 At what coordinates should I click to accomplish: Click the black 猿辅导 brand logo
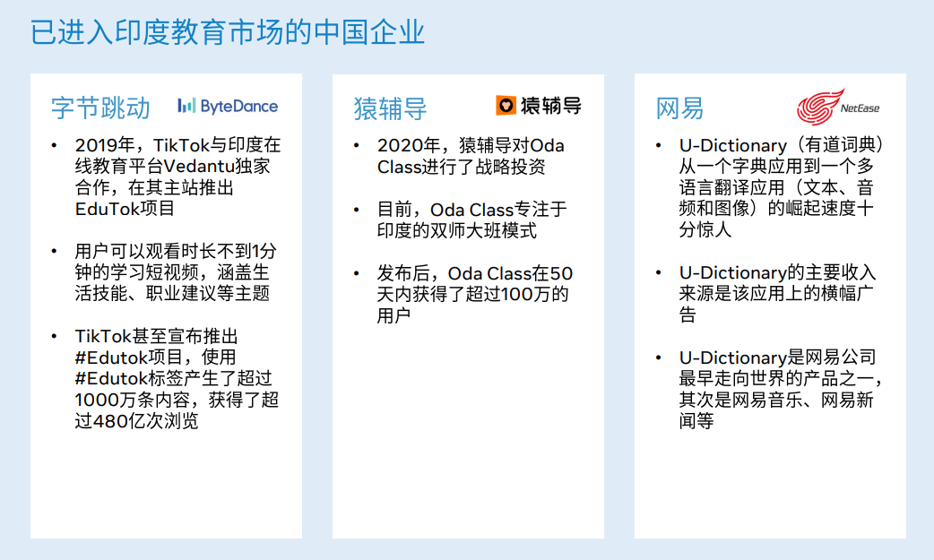[x=538, y=106]
